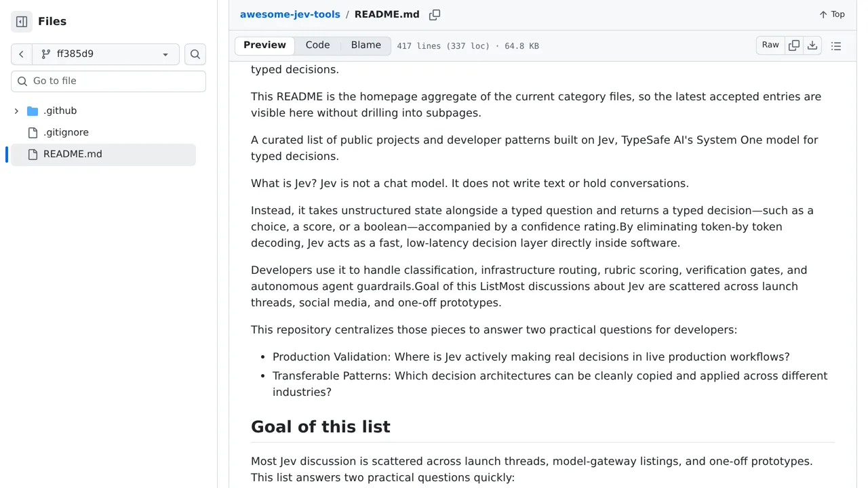Open the outline list icon
This screenshot has height=488, width=868.
click(836, 46)
